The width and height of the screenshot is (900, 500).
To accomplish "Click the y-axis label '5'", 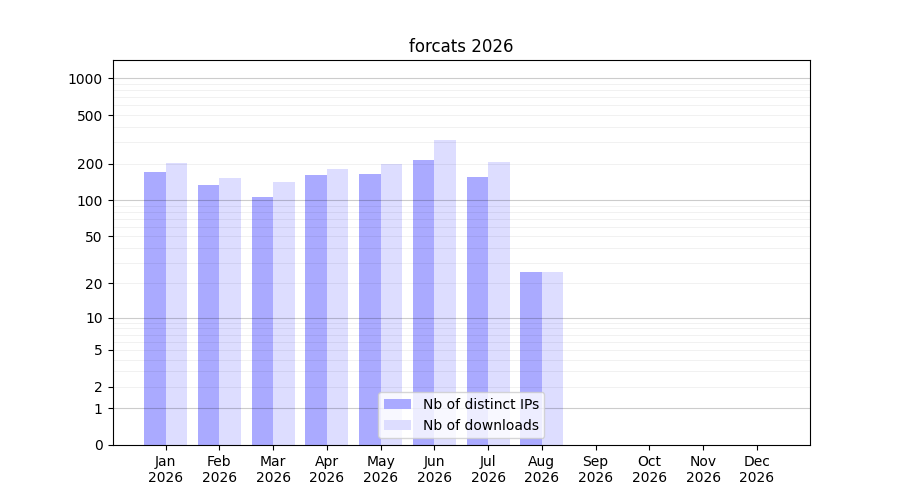I will tap(98, 350).
